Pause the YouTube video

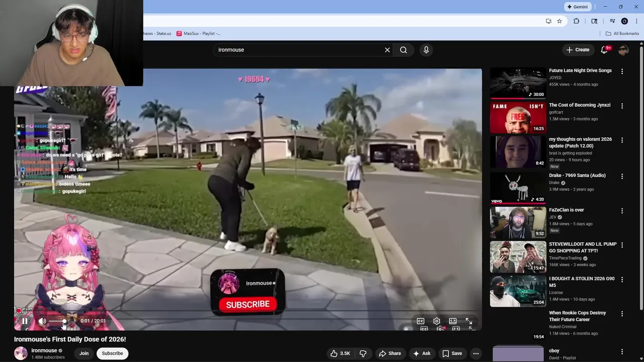[x=25, y=321]
